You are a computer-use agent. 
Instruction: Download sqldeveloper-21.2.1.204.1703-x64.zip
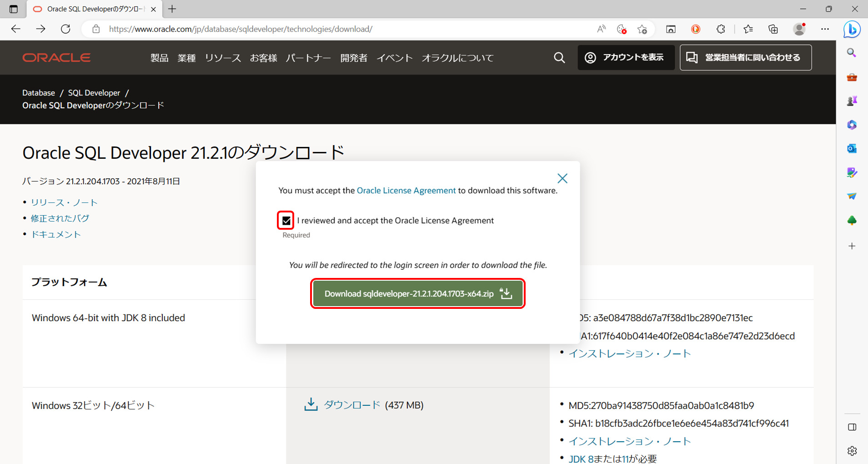[x=417, y=293]
